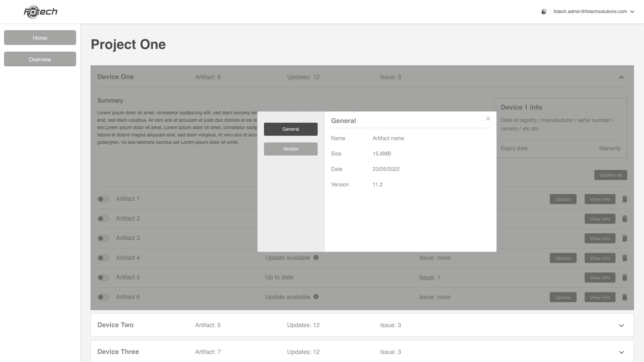This screenshot has width=644, height=362.
Task: Switch to the Version tab
Action: (290, 149)
